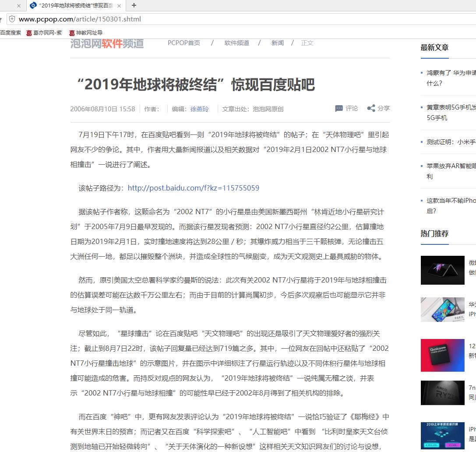Click the address bar URL field
476x452 pixels.
point(175,19)
